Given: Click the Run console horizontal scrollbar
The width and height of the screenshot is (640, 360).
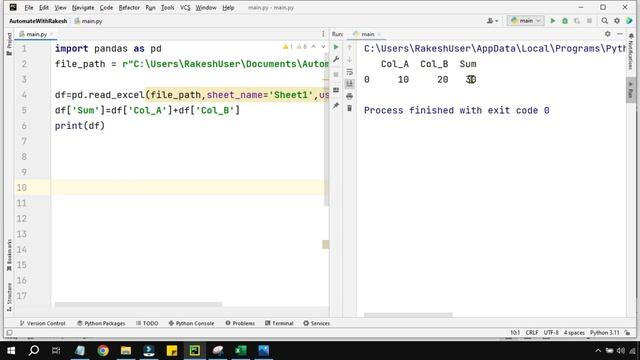Looking at the screenshot, I should [408, 315].
